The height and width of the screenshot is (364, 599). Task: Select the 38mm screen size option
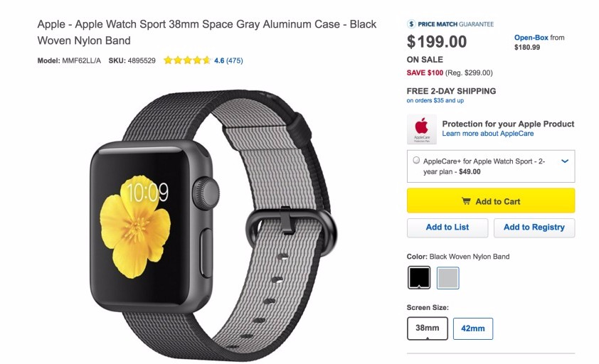pos(427,328)
